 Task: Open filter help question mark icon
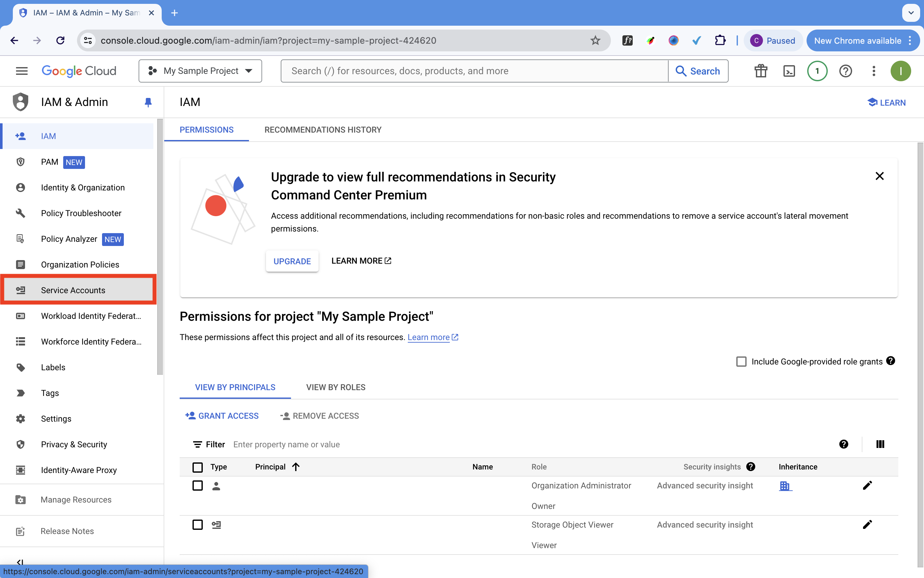[x=844, y=444]
